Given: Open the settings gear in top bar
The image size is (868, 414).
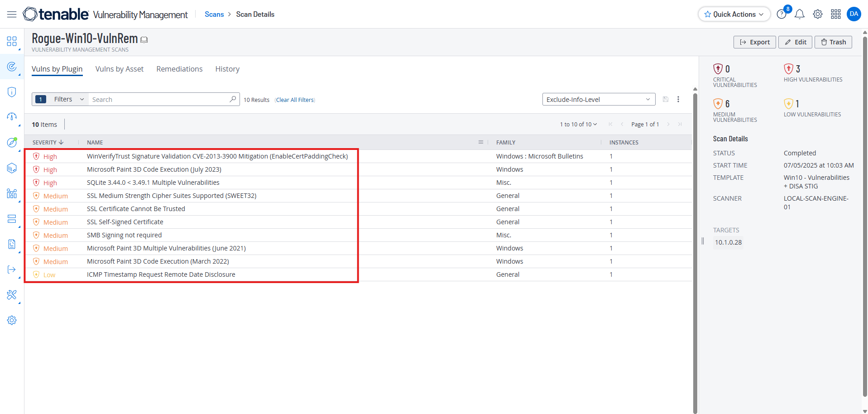Looking at the screenshot, I should (x=818, y=14).
